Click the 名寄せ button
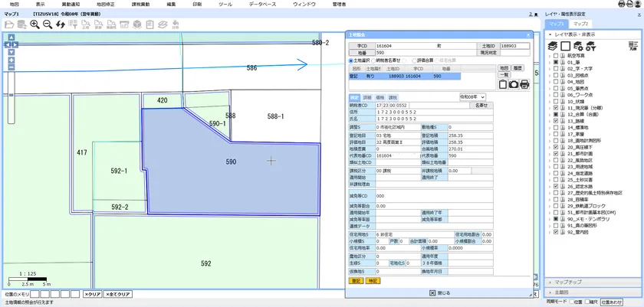 (x=481, y=106)
